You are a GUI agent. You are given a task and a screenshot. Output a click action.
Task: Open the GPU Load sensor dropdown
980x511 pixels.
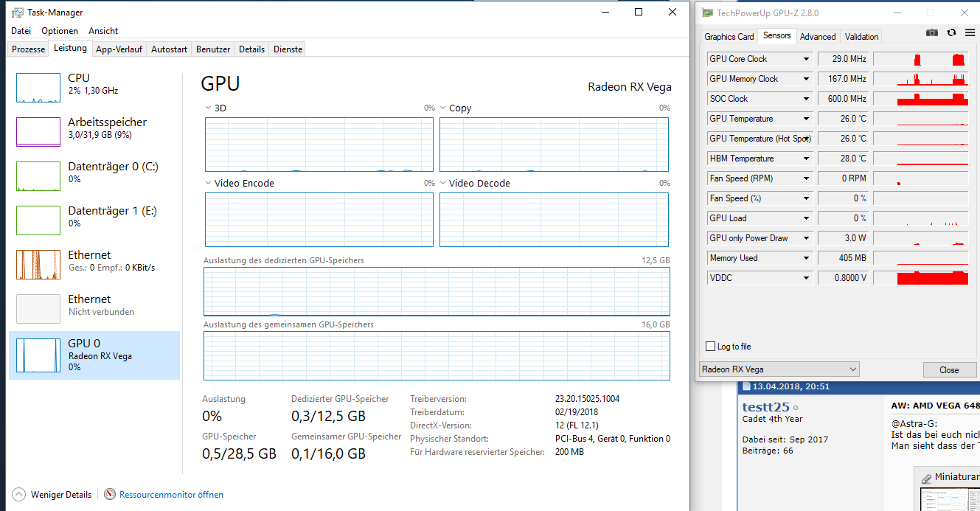tap(806, 218)
